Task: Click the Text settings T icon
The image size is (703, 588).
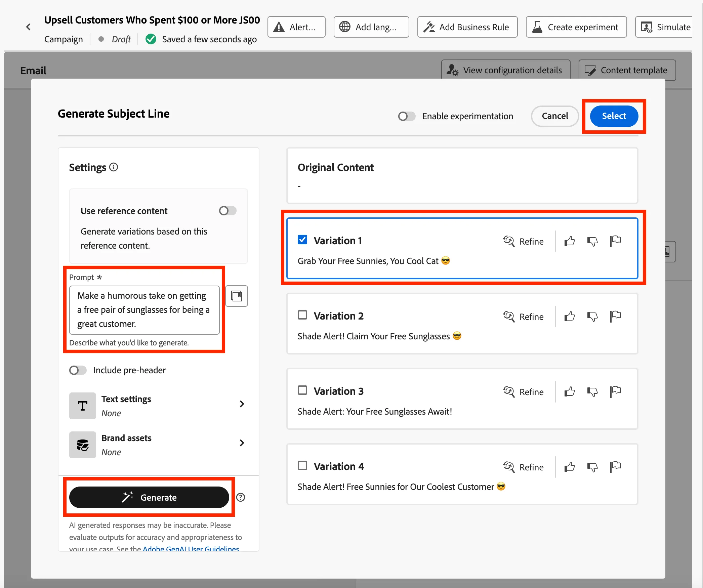Action: pyautogui.click(x=83, y=406)
